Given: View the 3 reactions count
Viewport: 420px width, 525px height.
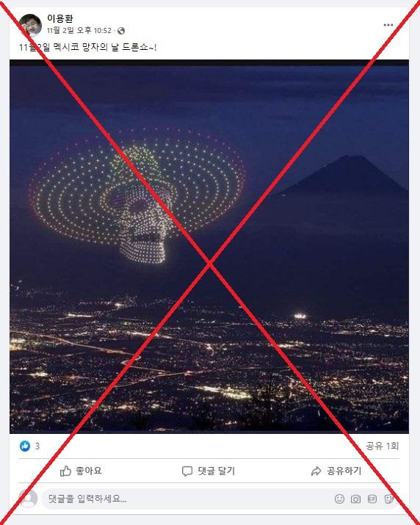Looking at the screenshot, I should coord(37,446).
